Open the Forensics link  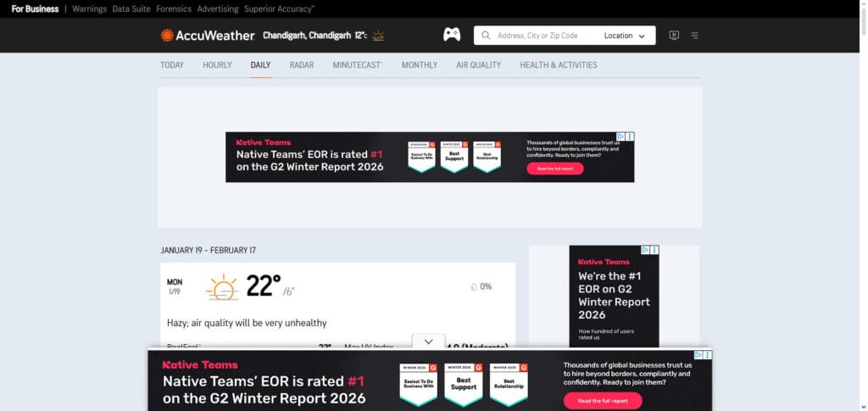tap(174, 8)
